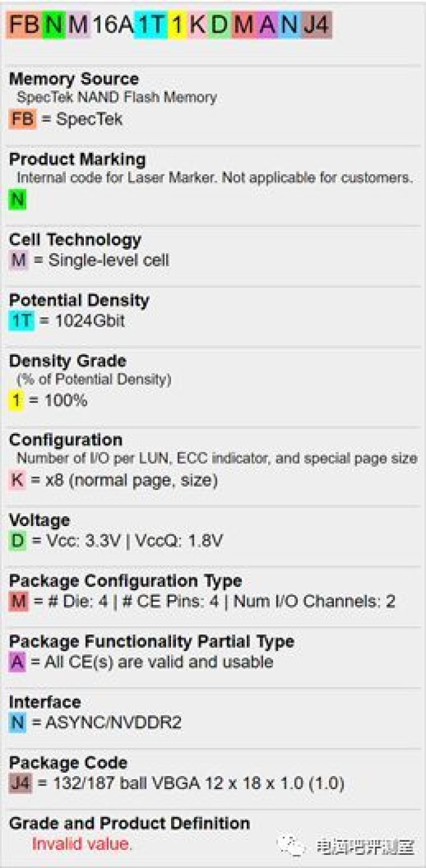The image size is (426, 868).
Task: Select the cyan 1T segment in the part number
Action: point(151,25)
